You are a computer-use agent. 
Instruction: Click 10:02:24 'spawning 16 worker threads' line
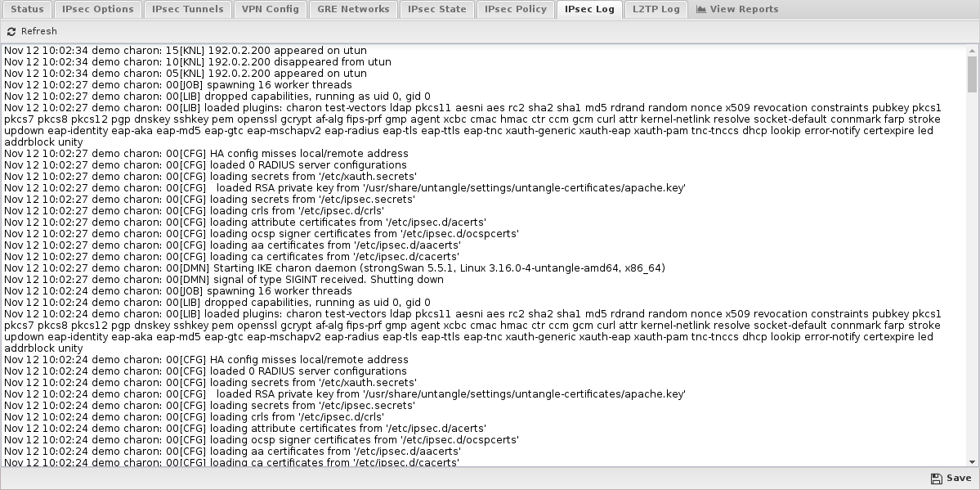coord(178,291)
